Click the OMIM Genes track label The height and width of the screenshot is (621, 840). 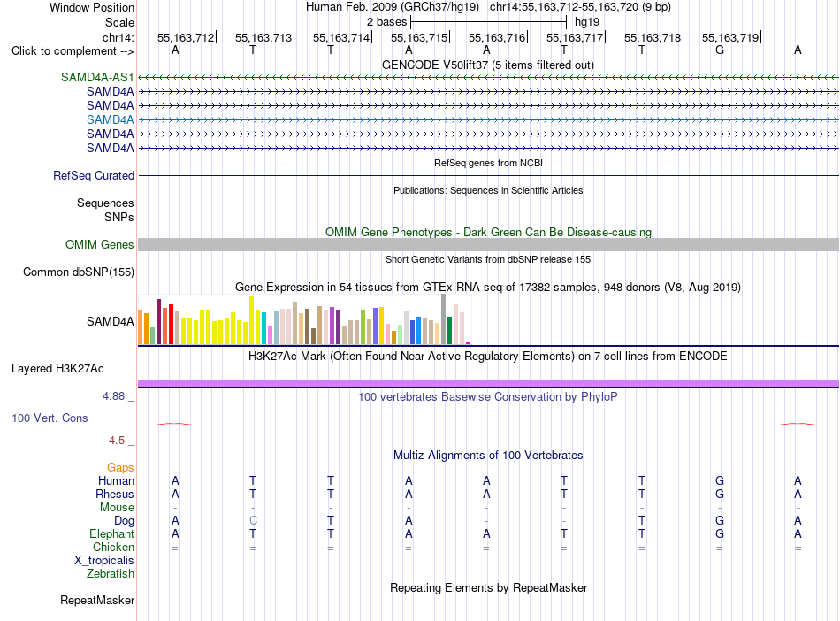click(x=99, y=244)
